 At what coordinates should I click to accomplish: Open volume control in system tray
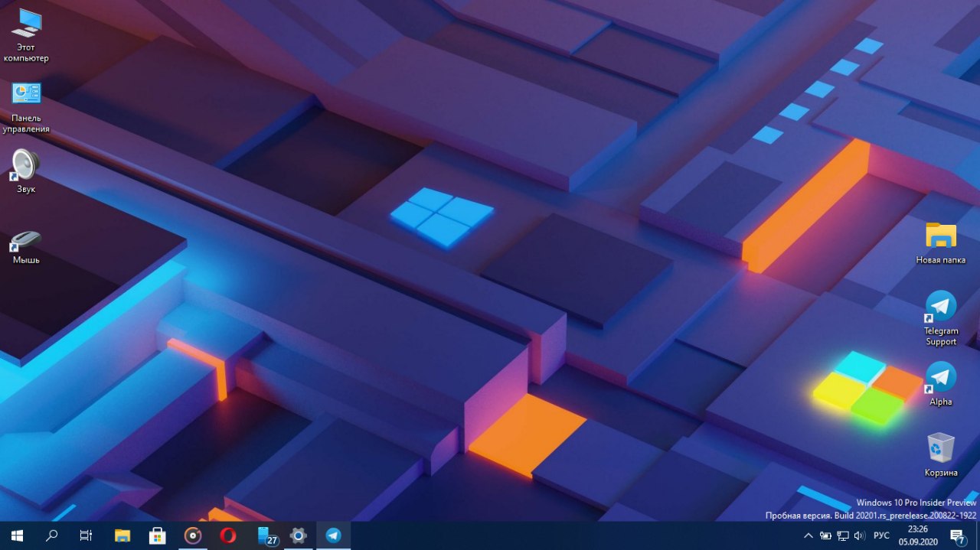click(x=859, y=535)
